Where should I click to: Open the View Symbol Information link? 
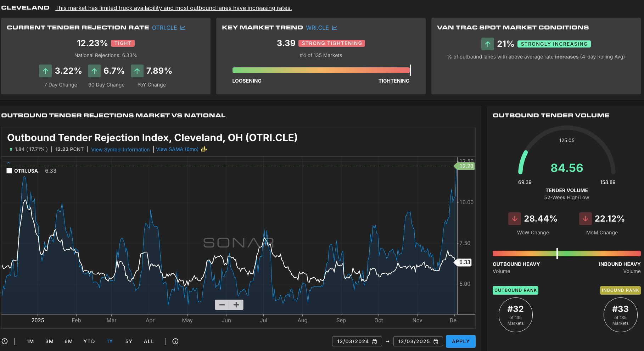(121, 150)
